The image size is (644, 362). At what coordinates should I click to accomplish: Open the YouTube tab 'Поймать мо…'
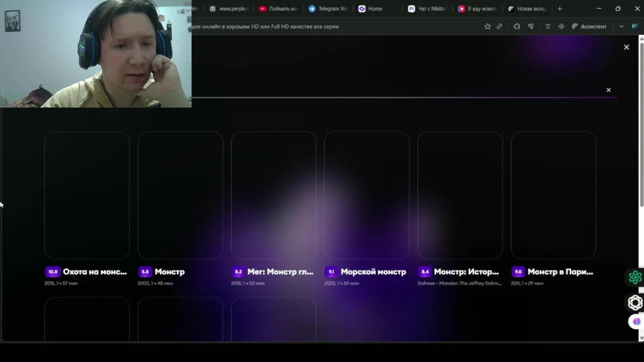[x=279, y=9]
